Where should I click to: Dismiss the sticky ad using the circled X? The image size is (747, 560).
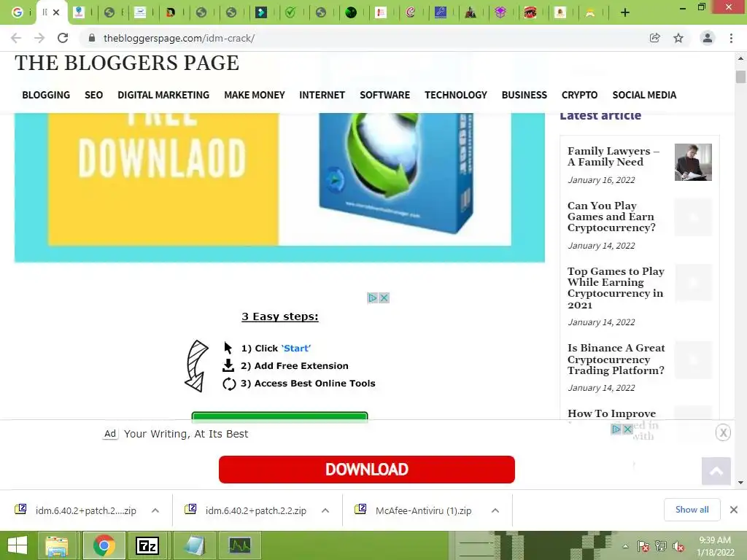[x=723, y=432]
